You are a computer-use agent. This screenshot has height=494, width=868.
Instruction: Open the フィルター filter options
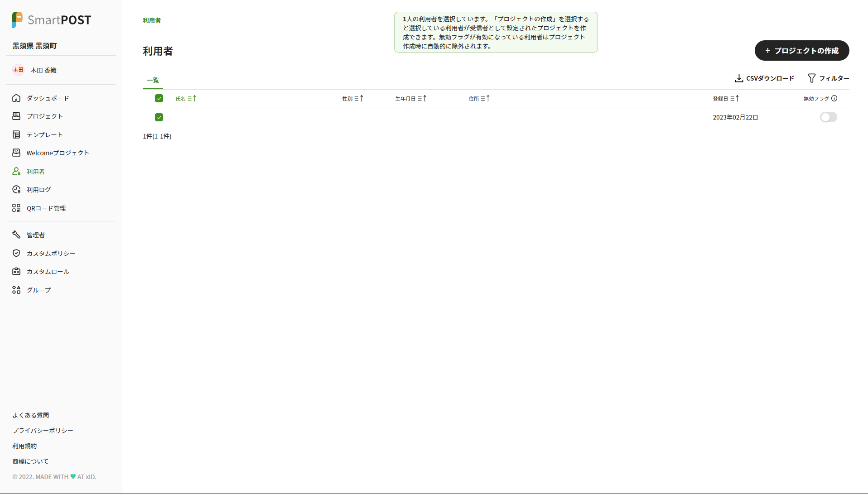point(828,78)
